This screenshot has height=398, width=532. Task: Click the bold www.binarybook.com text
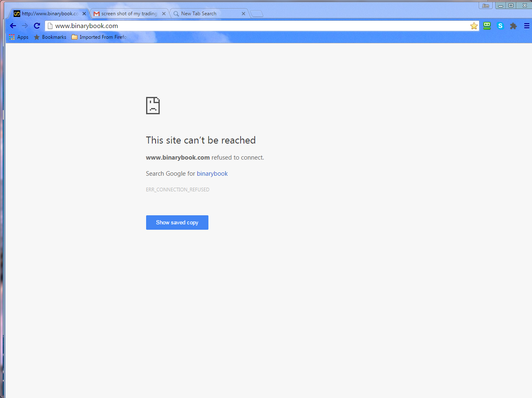[178, 158]
